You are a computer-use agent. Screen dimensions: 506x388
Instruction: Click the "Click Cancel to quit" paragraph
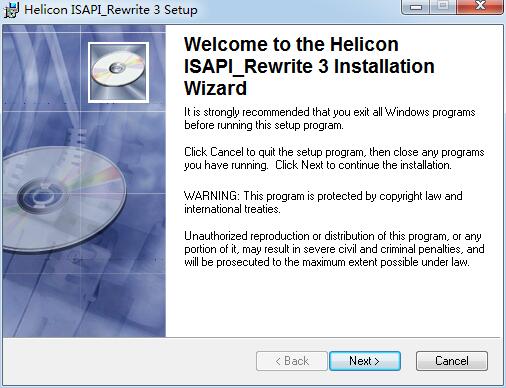tap(334, 158)
